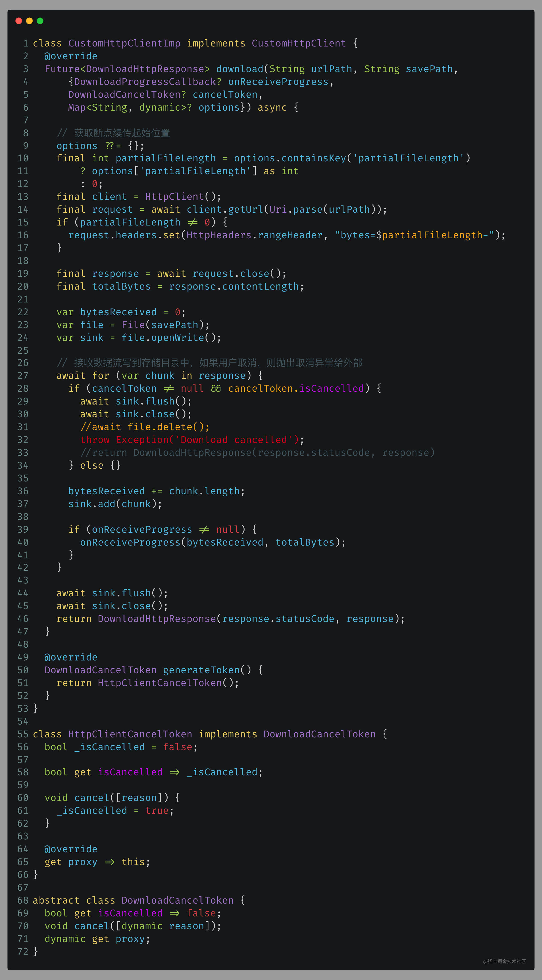Click the "bytes=$partialFileLength-" string
Image resolution: width=542 pixels, height=980 pixels.
(x=415, y=235)
